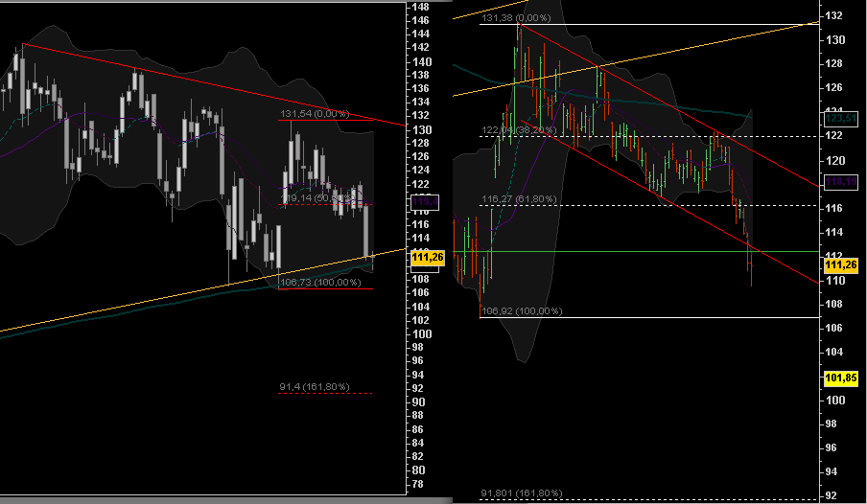Click the 111,26 price tag on right chart
This screenshot has width=867, height=504.
pyautogui.click(x=840, y=264)
